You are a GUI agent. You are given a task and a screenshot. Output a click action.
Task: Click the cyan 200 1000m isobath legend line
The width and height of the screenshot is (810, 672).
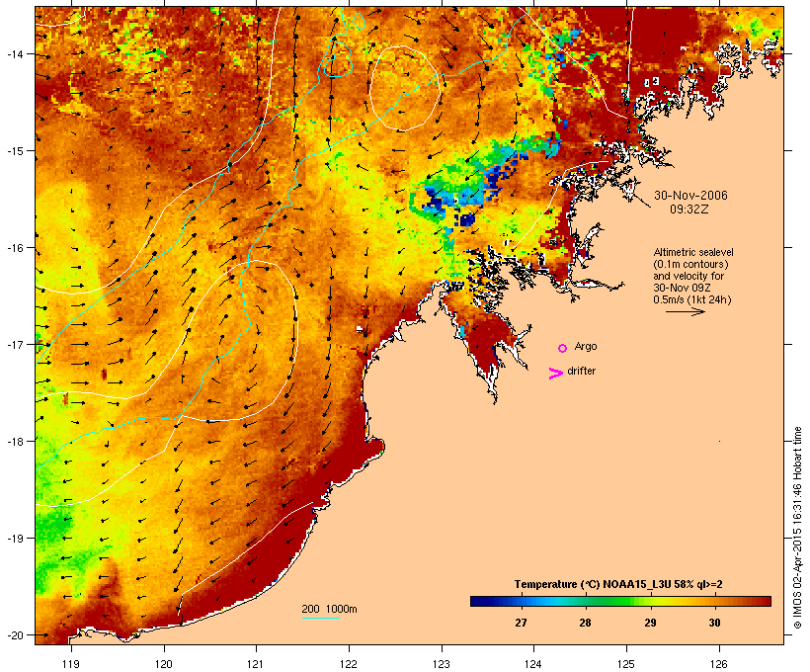[321, 618]
